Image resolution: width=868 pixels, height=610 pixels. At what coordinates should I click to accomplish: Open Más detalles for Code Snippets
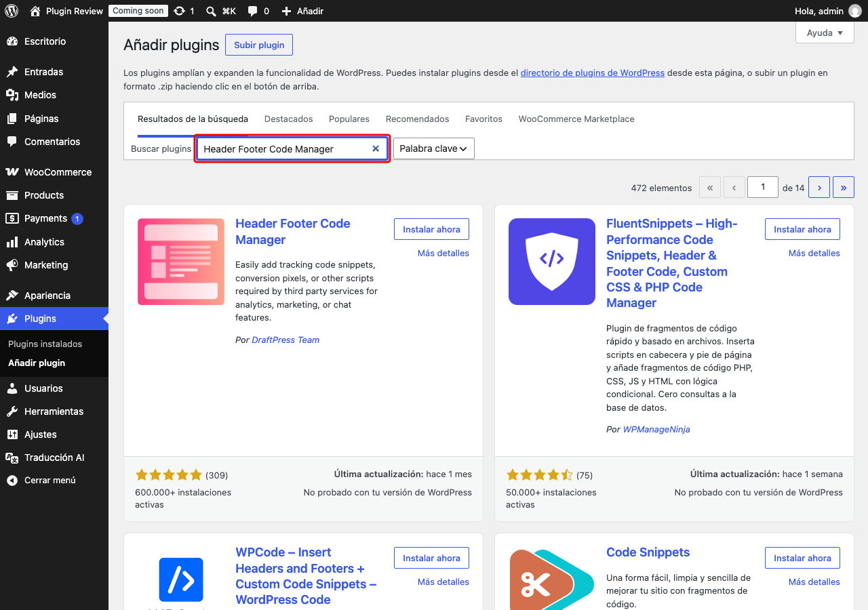pyautogui.click(x=814, y=582)
